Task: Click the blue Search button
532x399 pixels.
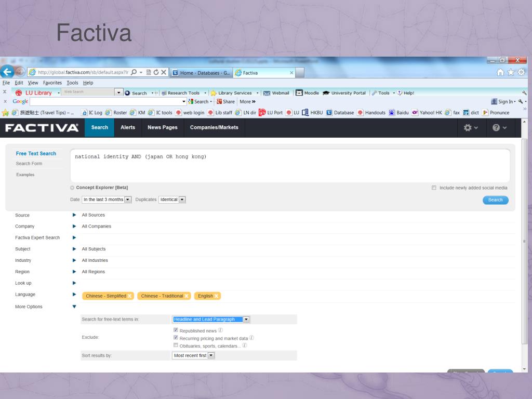Action: point(495,200)
